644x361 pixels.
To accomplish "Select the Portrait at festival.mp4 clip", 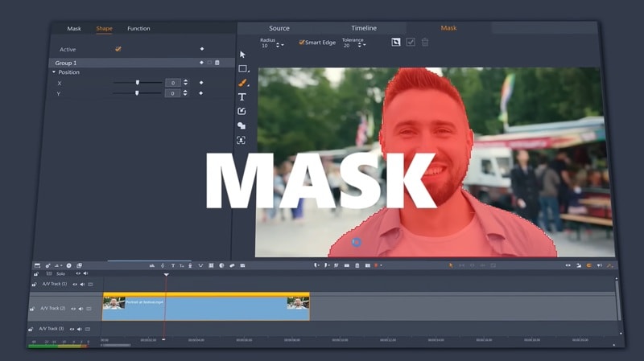I will click(206, 307).
